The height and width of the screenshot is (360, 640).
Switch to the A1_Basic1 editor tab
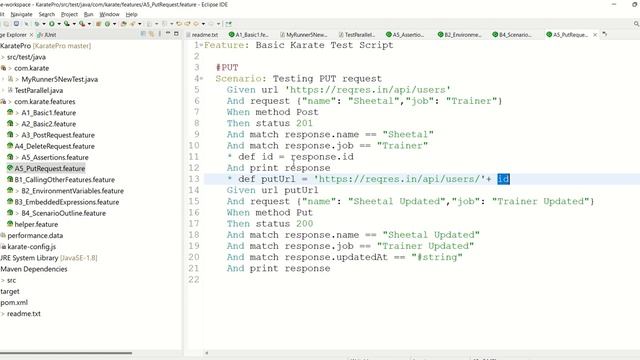click(249, 35)
